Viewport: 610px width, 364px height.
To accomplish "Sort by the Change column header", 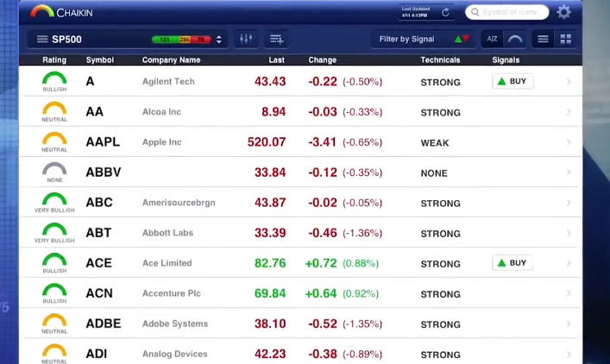I will (322, 60).
